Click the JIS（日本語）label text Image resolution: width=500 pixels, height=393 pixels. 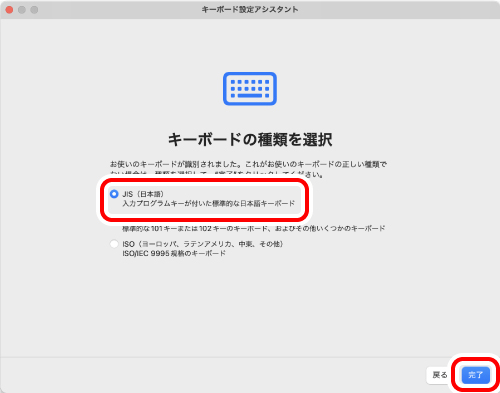click(143, 194)
